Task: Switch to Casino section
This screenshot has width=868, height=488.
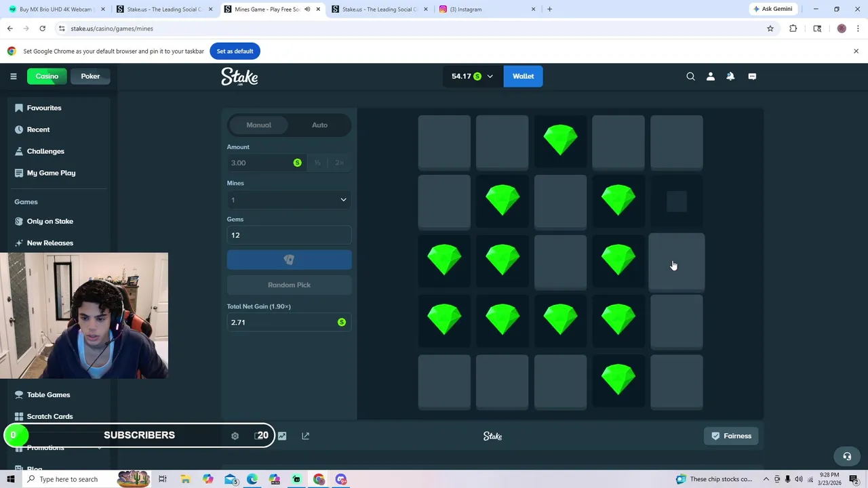Action: pos(47,76)
